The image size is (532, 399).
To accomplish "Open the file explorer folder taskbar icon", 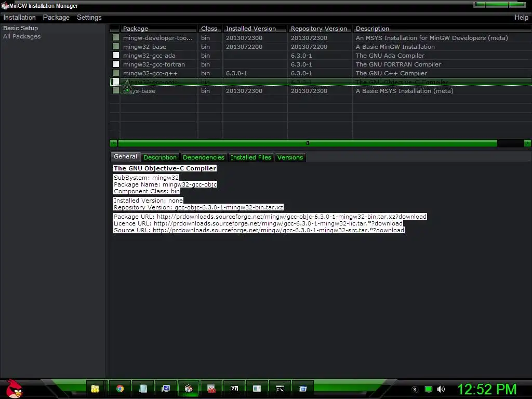I will coord(95,389).
